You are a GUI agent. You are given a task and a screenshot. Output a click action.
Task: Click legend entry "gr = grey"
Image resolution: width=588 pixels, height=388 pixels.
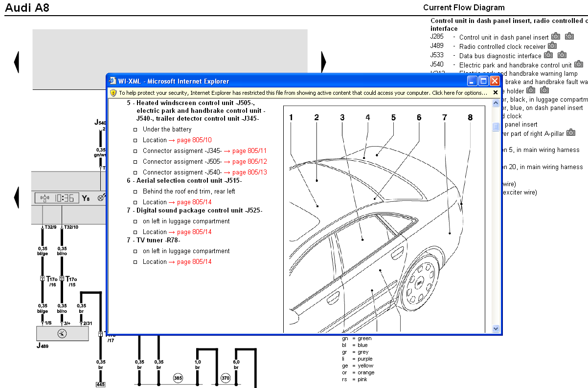pyautogui.click(x=355, y=352)
